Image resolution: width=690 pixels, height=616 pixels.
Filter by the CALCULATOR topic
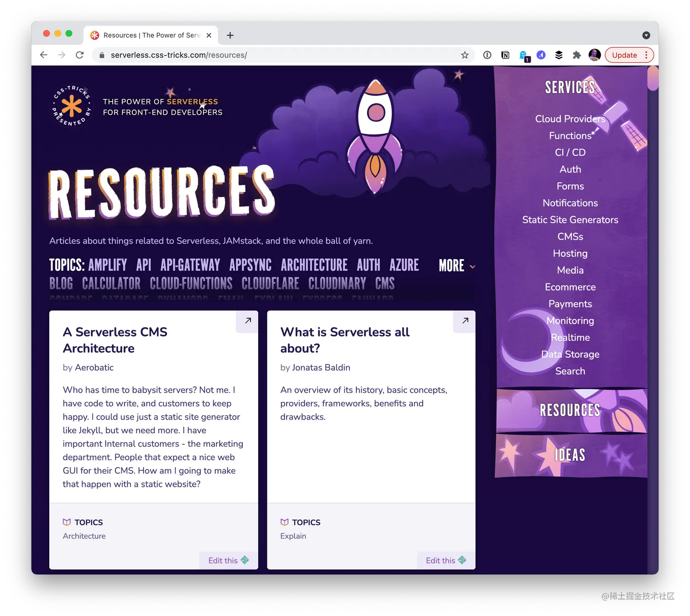point(111,284)
